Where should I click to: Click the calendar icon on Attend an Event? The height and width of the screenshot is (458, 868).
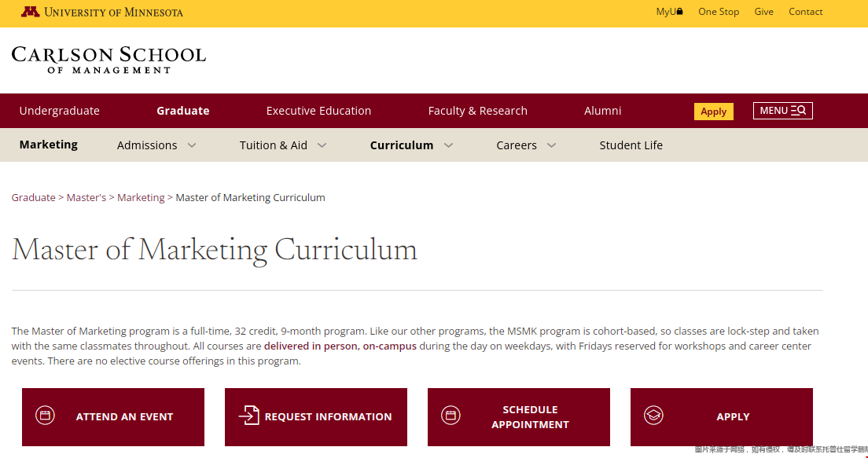pos(45,415)
